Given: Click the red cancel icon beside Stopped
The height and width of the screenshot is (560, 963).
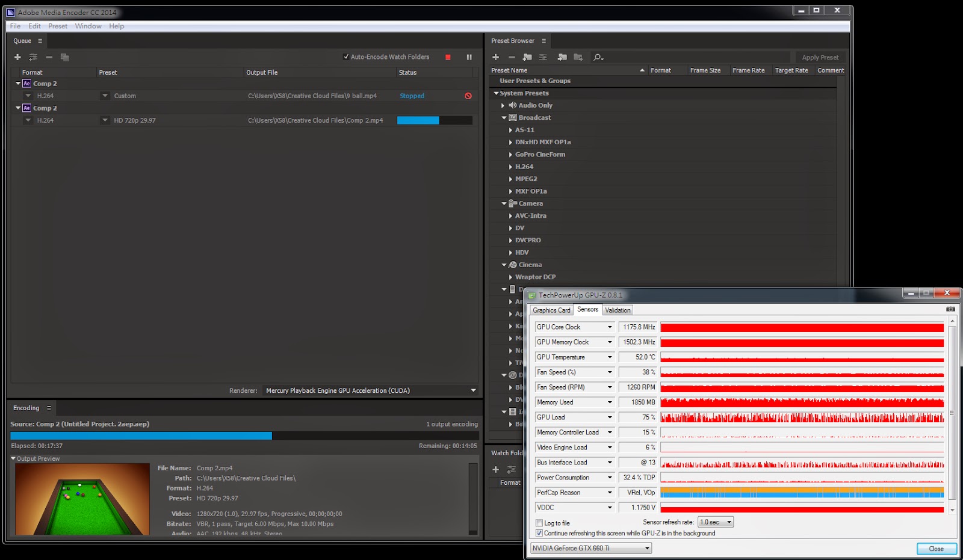Looking at the screenshot, I should pos(468,96).
